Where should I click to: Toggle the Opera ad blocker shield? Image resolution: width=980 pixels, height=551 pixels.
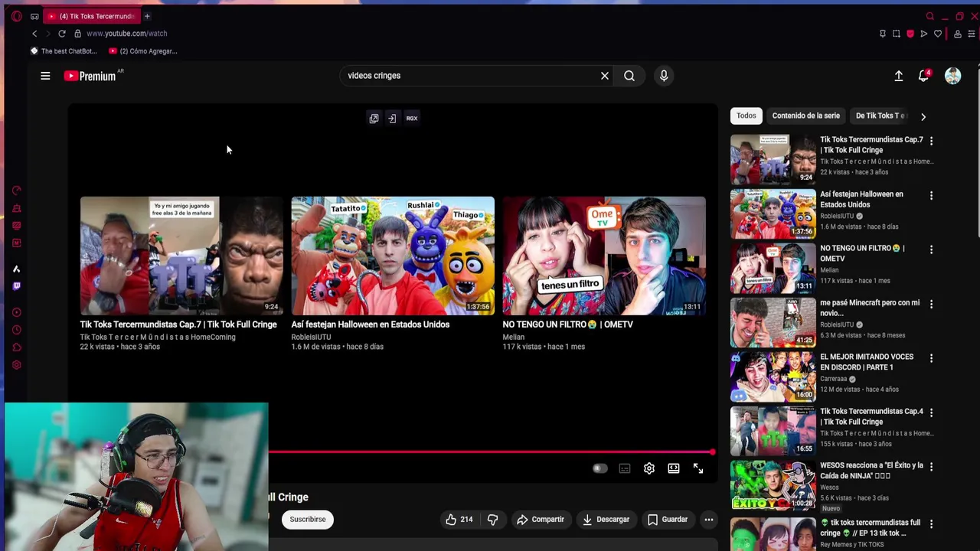pyautogui.click(x=910, y=34)
